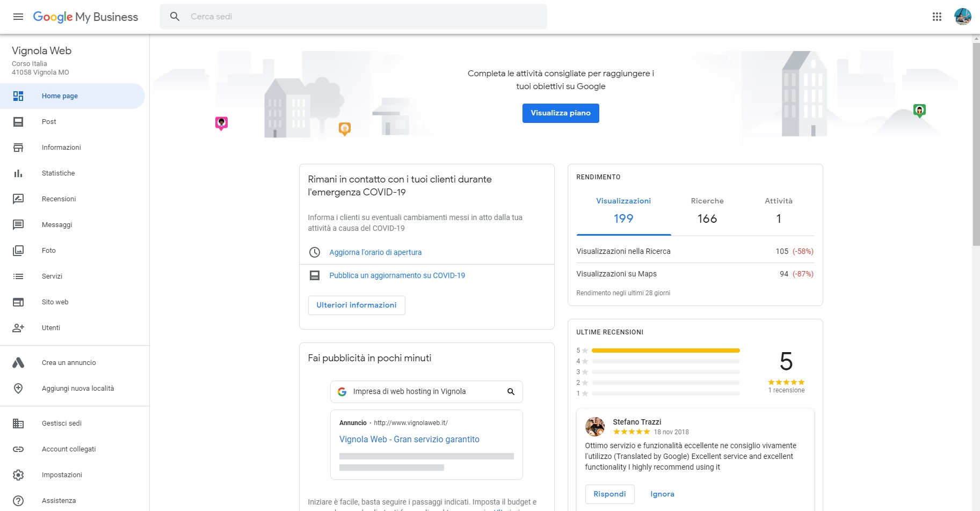Image resolution: width=980 pixels, height=511 pixels.
Task: Click the Assistenza help icon
Action: click(18, 501)
